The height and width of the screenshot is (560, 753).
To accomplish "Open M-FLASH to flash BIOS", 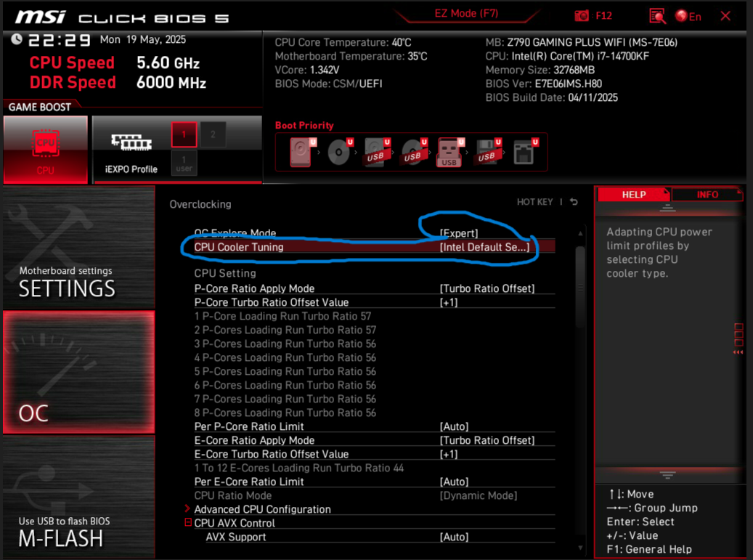I will tap(78, 497).
